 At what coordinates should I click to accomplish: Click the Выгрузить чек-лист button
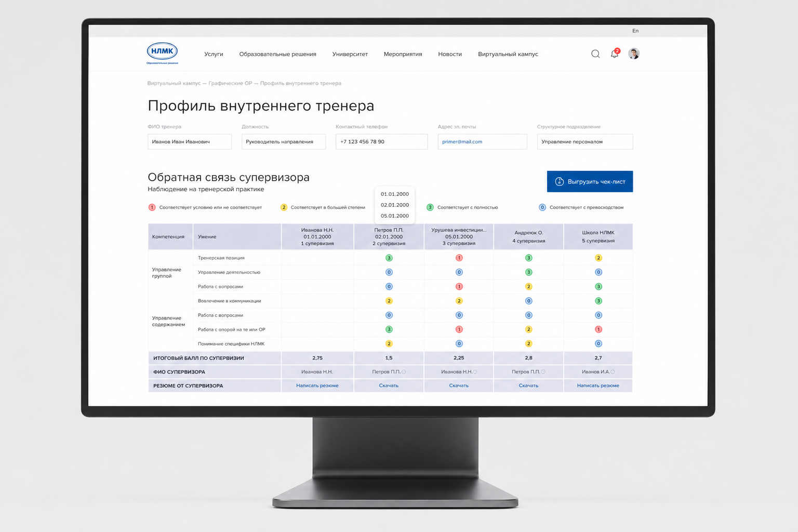tap(590, 182)
